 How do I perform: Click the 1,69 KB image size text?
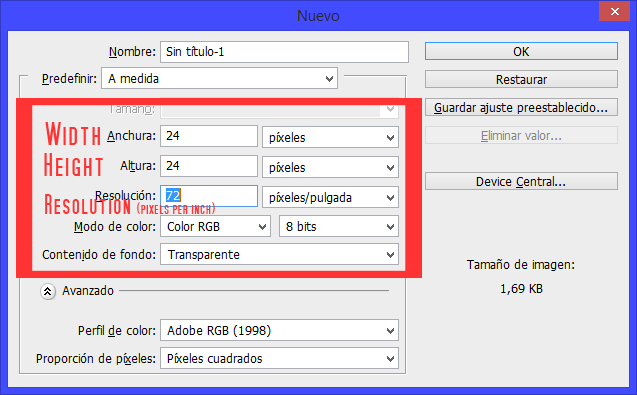pyautogui.click(x=521, y=289)
